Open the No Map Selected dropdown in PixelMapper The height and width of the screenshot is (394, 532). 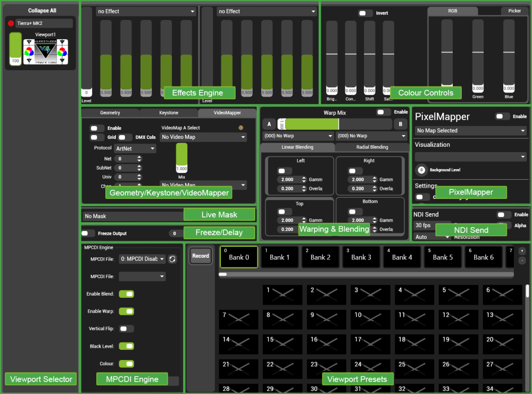tap(470, 130)
